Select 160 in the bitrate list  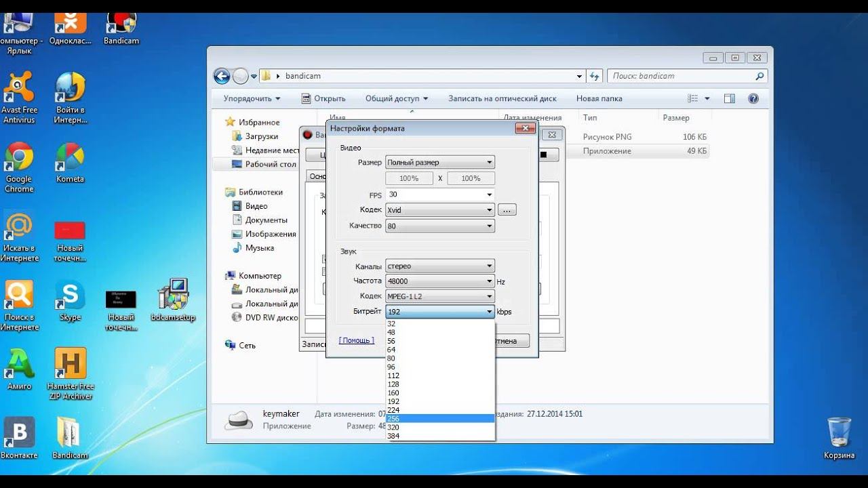coord(440,393)
